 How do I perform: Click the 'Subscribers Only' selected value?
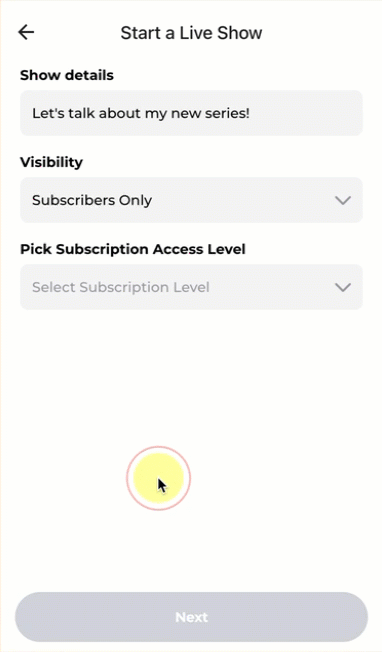pos(92,200)
